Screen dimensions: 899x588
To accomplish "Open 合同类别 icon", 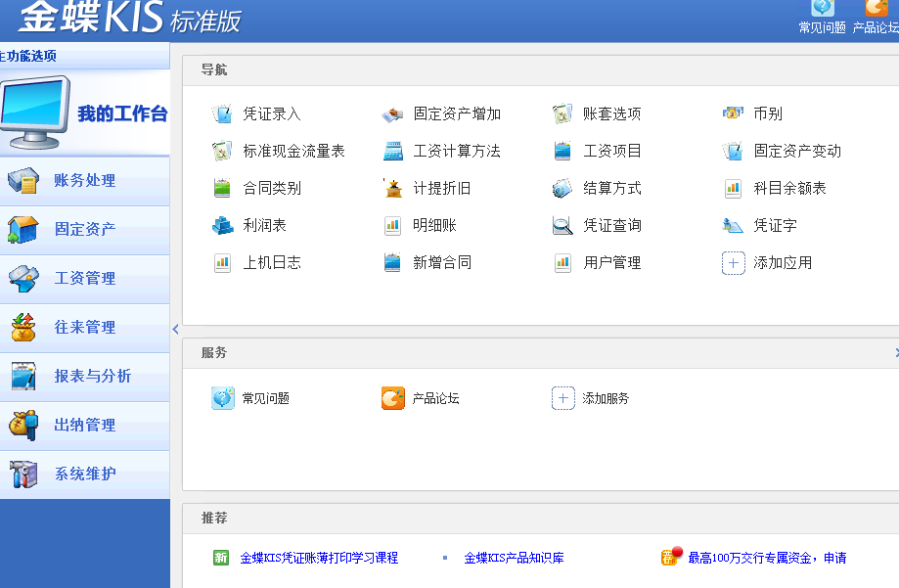I will point(221,188).
